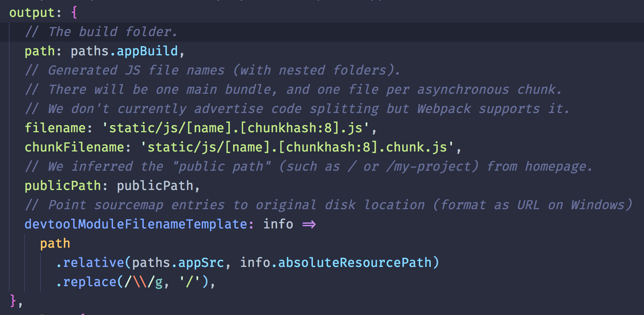Click the comment starting 'There will be one main bundle'

coord(293,90)
